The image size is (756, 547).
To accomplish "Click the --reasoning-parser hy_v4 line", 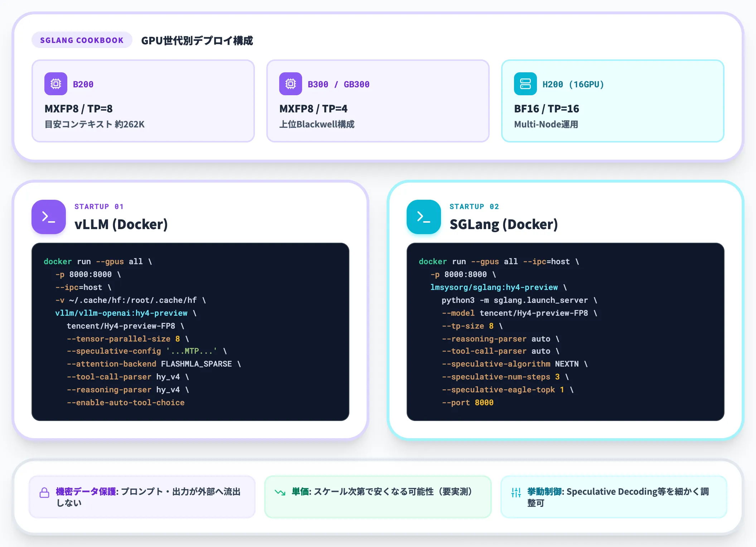I will click(x=128, y=389).
